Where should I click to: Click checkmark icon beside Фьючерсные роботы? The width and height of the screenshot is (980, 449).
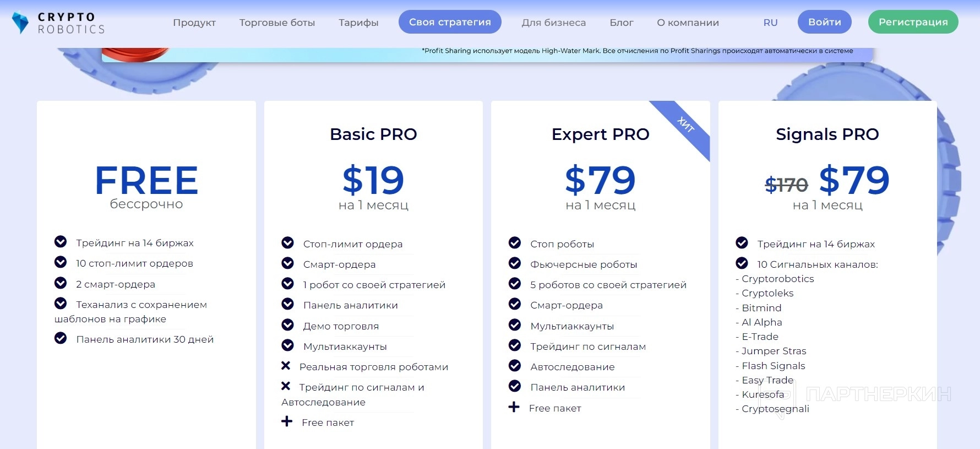tap(515, 263)
